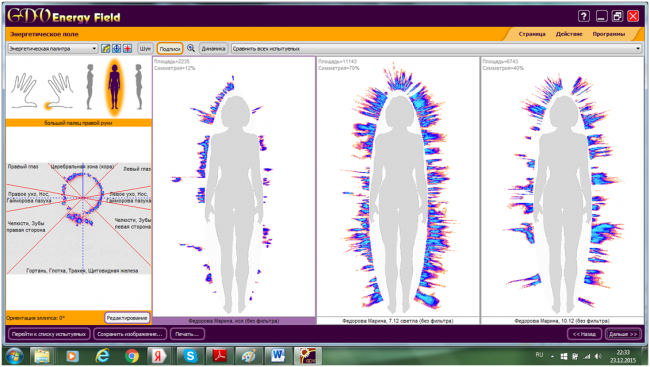
Task: Click the red cross grid toolbar icon
Action: 127,49
